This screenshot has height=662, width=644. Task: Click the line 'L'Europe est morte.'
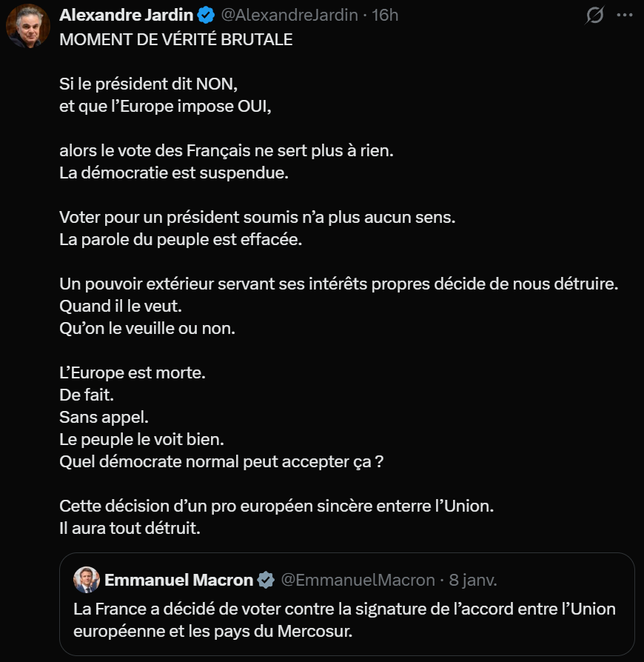coord(132,373)
